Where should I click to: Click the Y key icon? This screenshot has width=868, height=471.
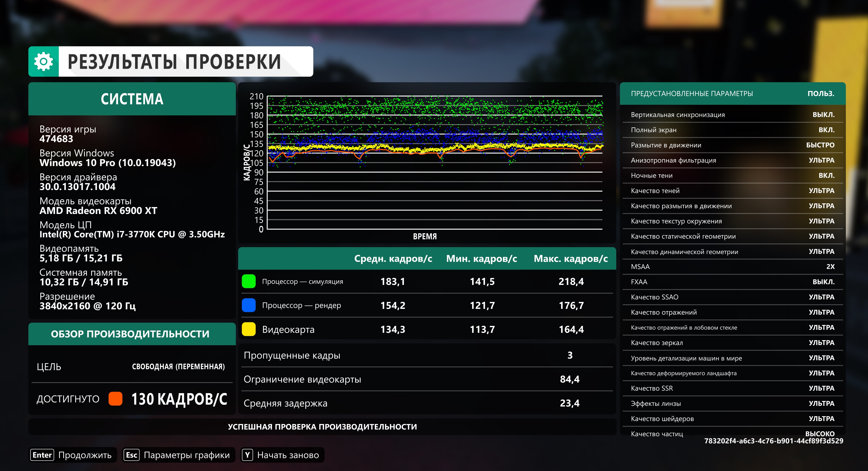[247, 455]
